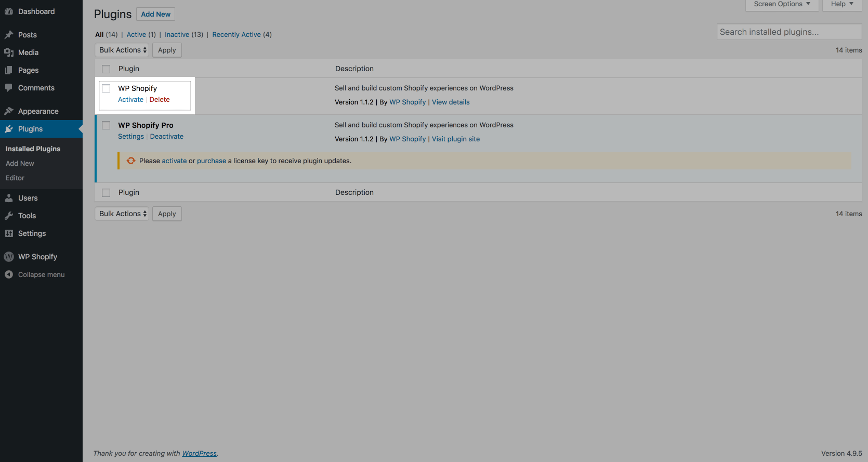This screenshot has height=462, width=868.
Task: Open the Dashboard gauge icon
Action: 9,11
